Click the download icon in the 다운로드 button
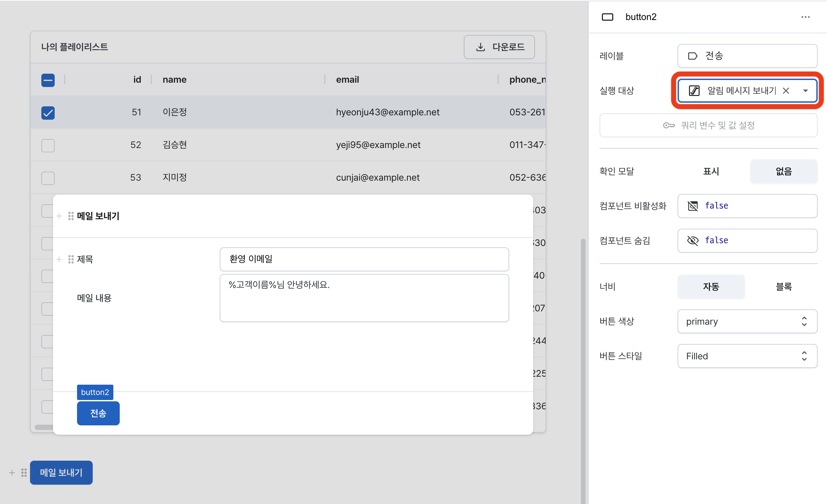This screenshot has height=504, width=827. click(481, 47)
